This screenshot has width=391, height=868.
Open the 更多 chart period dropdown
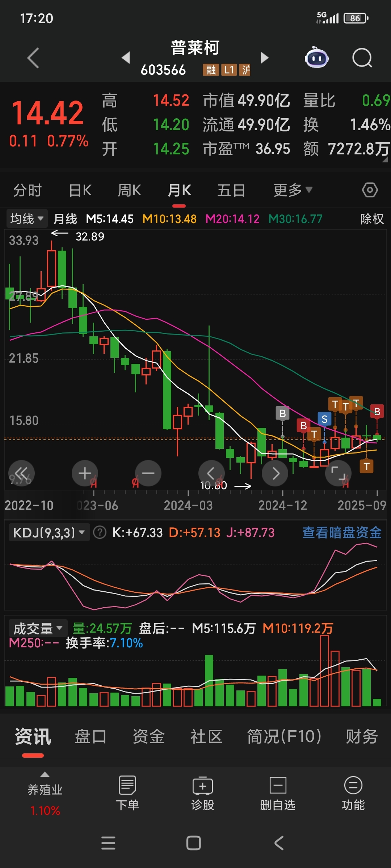[x=293, y=190]
